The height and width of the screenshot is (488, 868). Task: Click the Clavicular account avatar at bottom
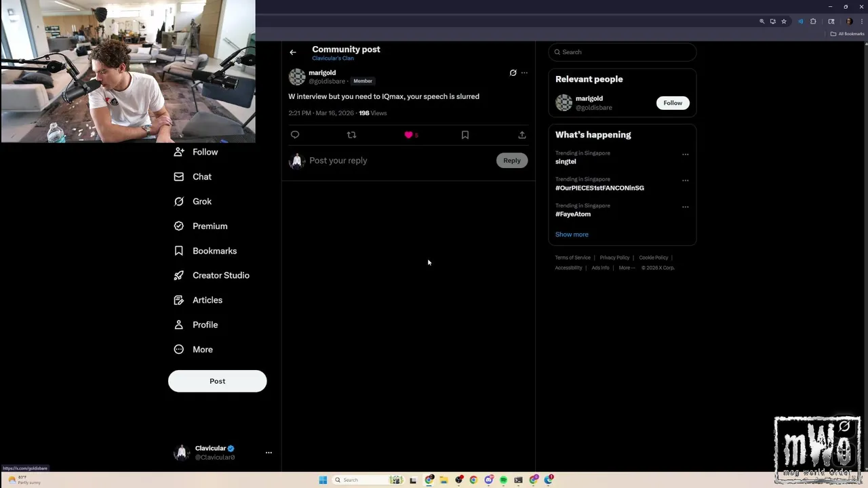coord(181,453)
